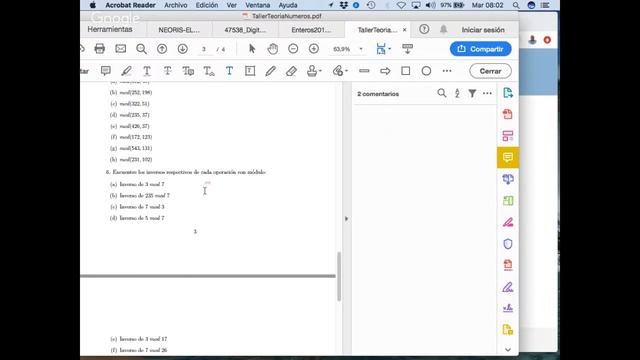This screenshot has width=640, height=360.
Task: Select the blue add text comment tool
Action: [229, 71]
